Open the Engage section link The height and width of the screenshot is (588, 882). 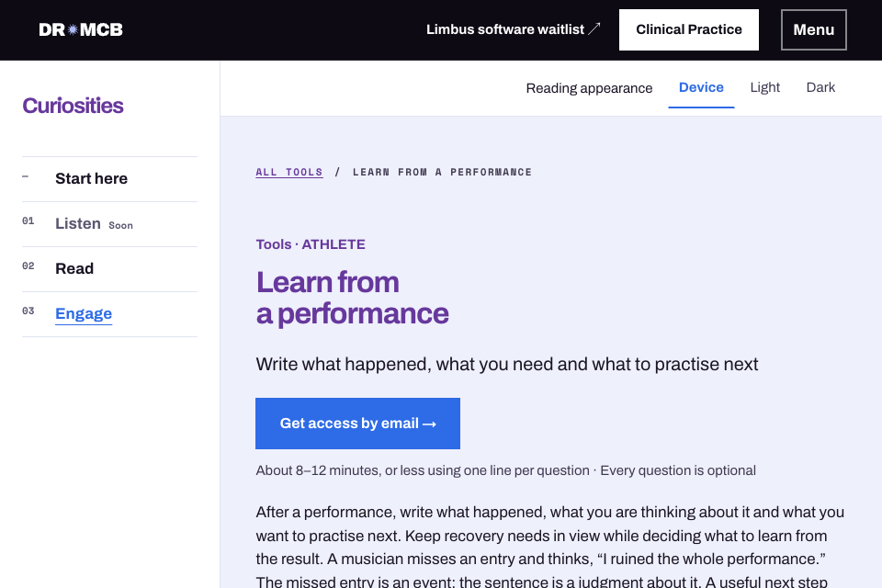tap(84, 314)
